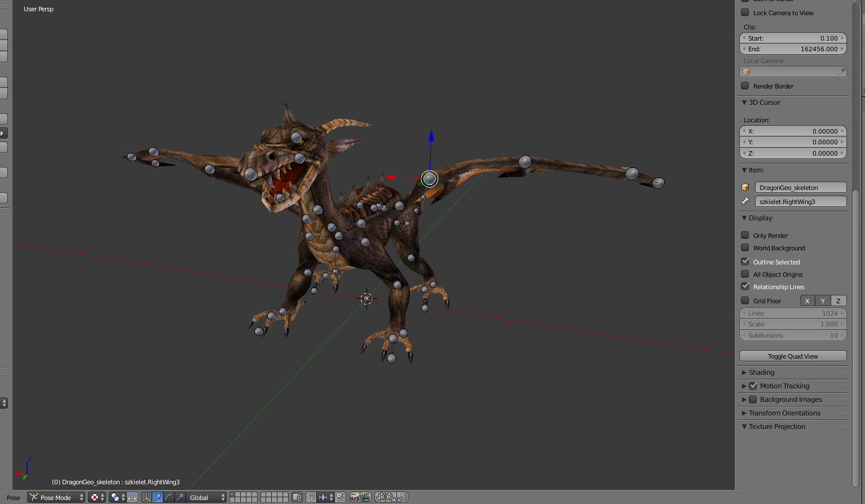Image resolution: width=865 pixels, height=504 pixels.
Task: Toggle manipulate center points icon
Action: (132, 497)
